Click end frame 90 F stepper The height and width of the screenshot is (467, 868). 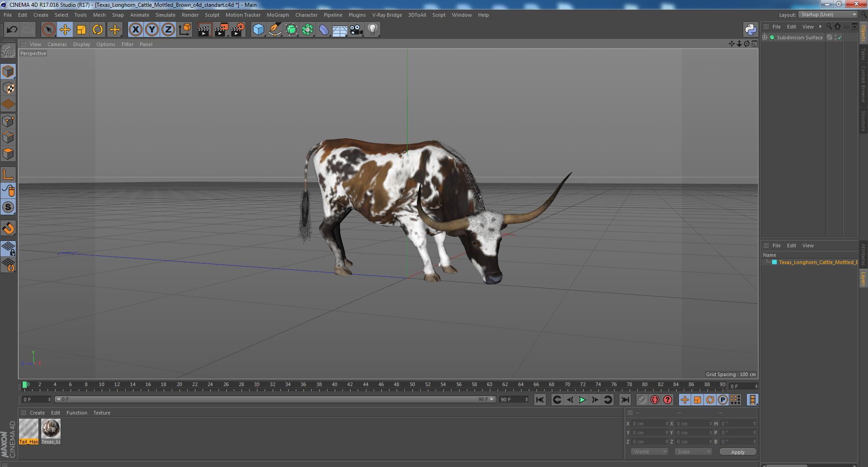point(526,400)
